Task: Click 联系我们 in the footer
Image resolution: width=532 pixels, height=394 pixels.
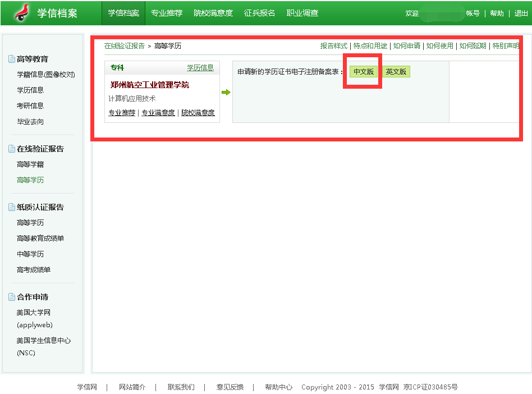Action: point(181,387)
